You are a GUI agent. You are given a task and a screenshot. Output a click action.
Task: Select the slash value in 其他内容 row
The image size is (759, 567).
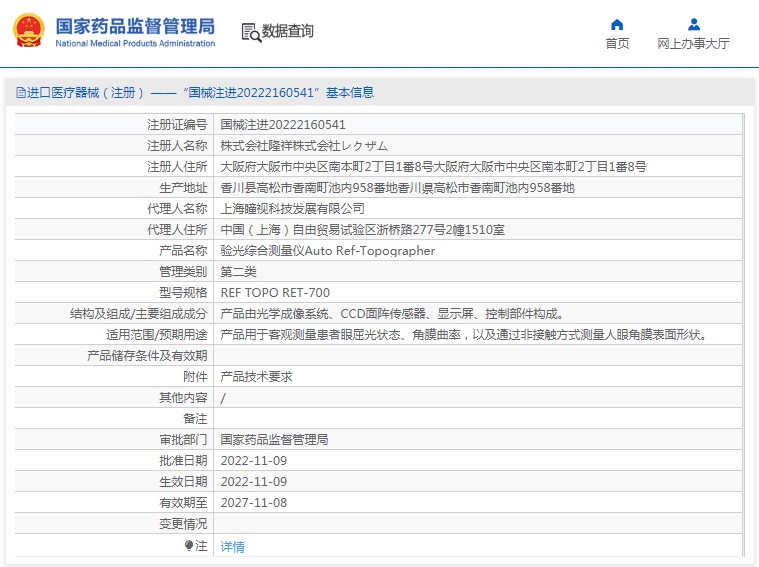click(223, 398)
